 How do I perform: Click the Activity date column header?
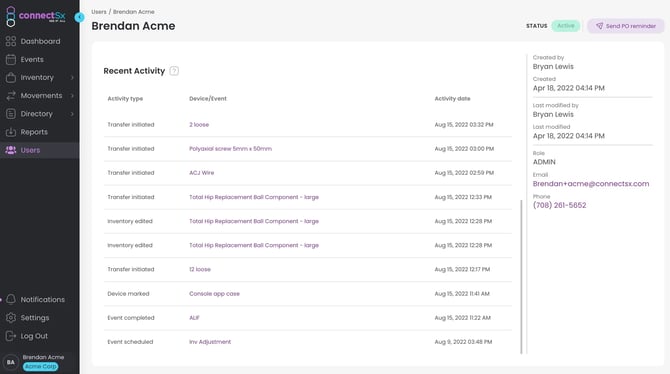(x=453, y=98)
